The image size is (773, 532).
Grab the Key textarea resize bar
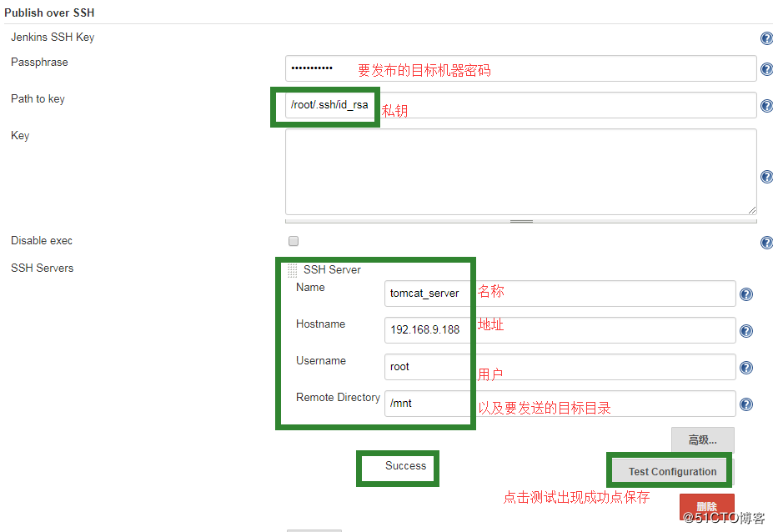coord(521,221)
